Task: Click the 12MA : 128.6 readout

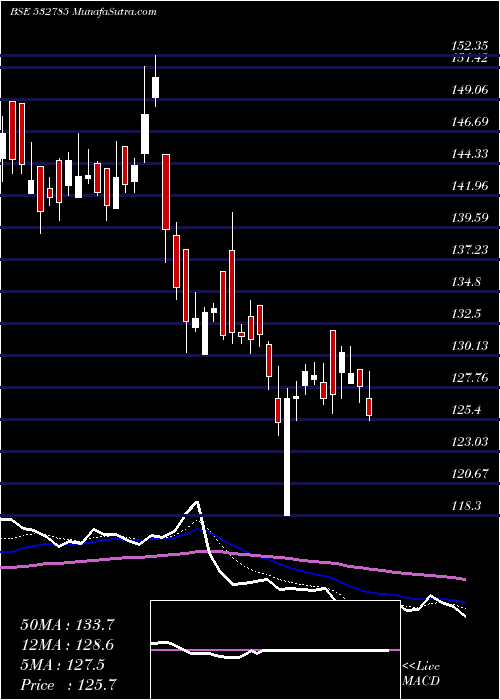Action: tap(67, 645)
